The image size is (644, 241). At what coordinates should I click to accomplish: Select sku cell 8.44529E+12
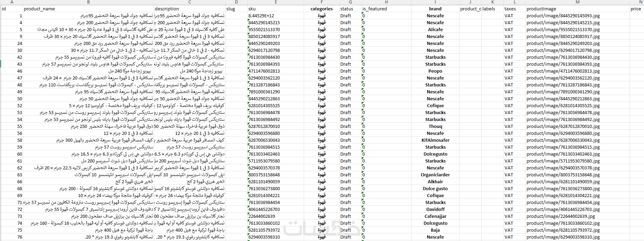point(276,16)
